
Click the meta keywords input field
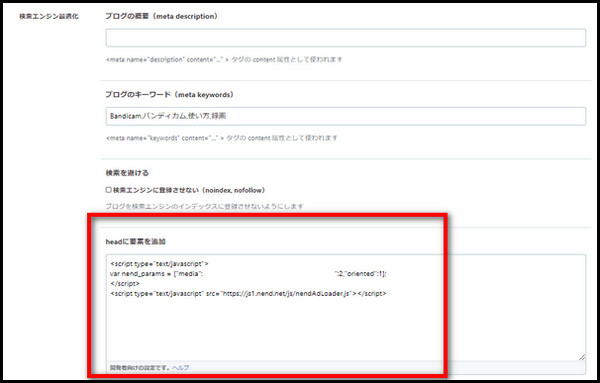[346, 116]
